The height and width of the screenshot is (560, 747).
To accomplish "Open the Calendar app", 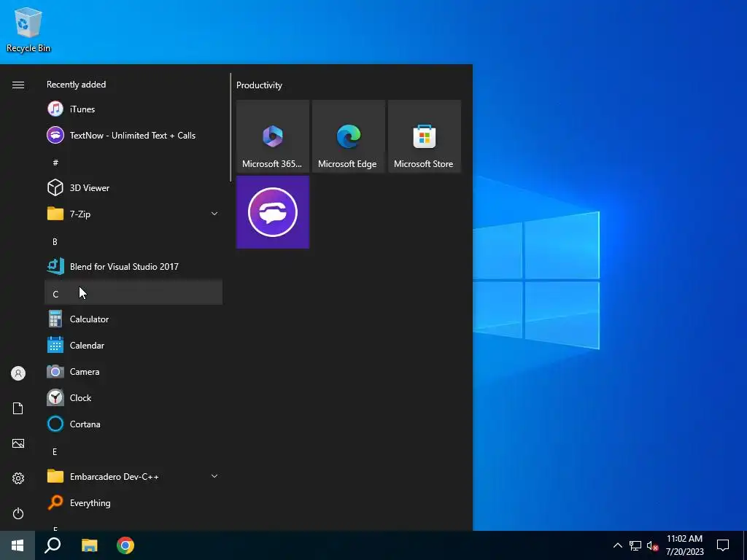I will (133, 345).
